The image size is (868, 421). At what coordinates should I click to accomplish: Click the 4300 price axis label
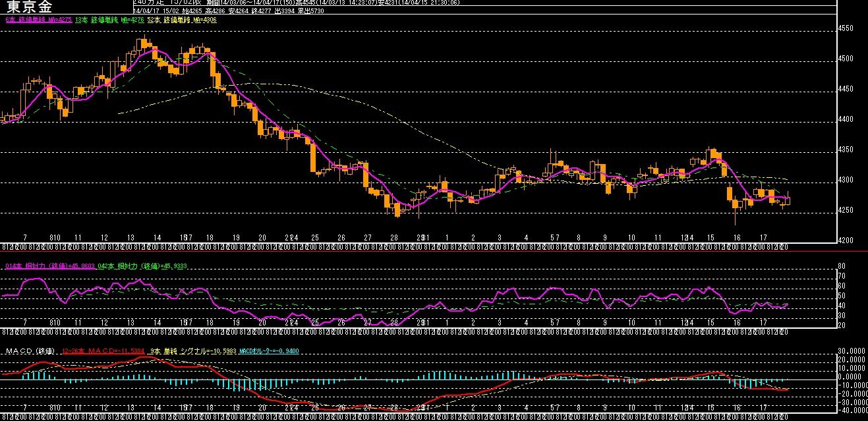(x=846, y=180)
